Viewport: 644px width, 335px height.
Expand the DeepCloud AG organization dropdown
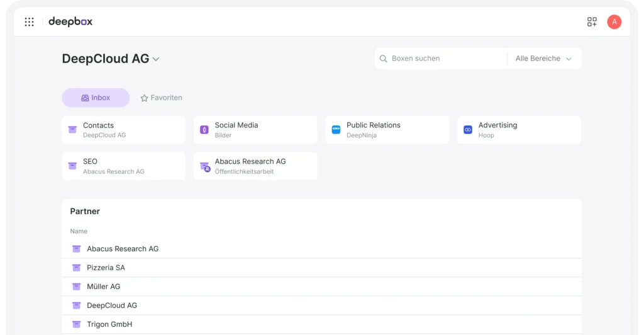coord(156,59)
